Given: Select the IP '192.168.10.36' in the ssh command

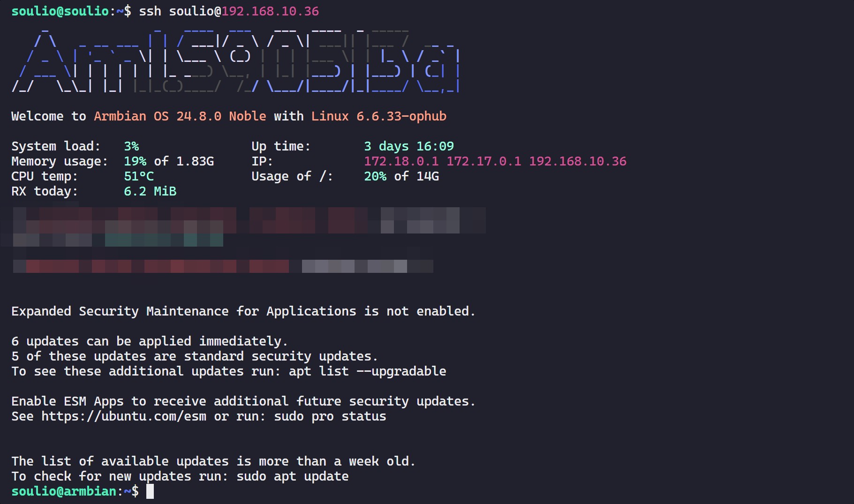Looking at the screenshot, I should (270, 11).
